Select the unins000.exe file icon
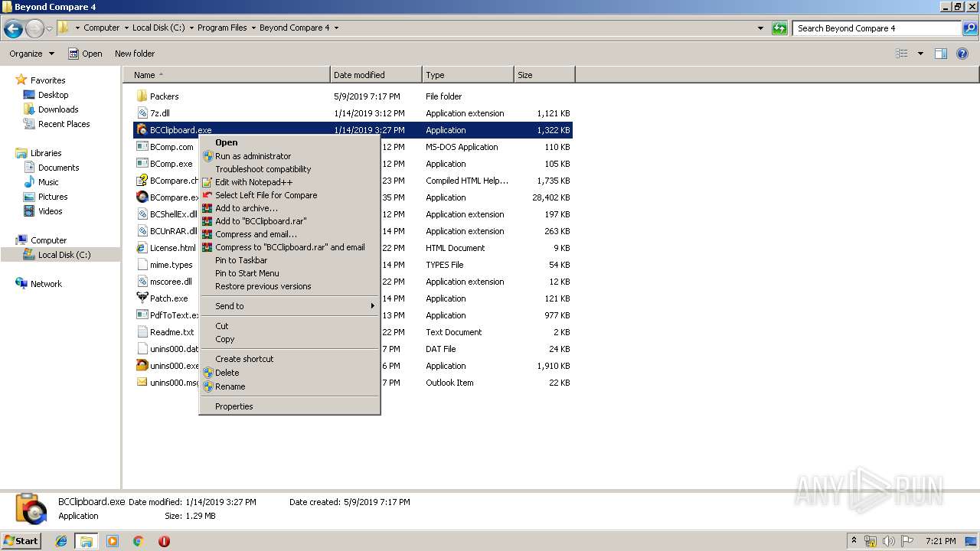This screenshot has height=551, width=980. point(142,366)
